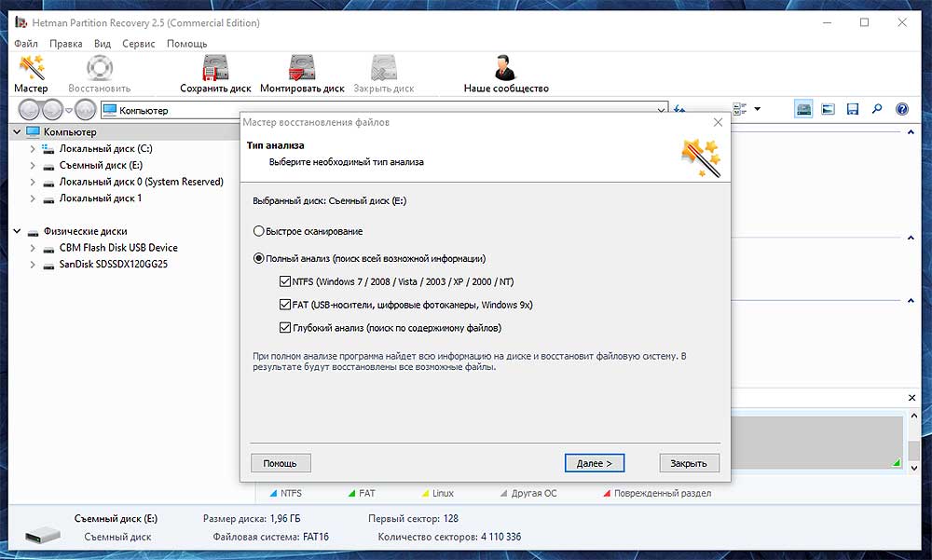Open the view mode dropdown arrow
The height and width of the screenshot is (560, 932).
(757, 109)
